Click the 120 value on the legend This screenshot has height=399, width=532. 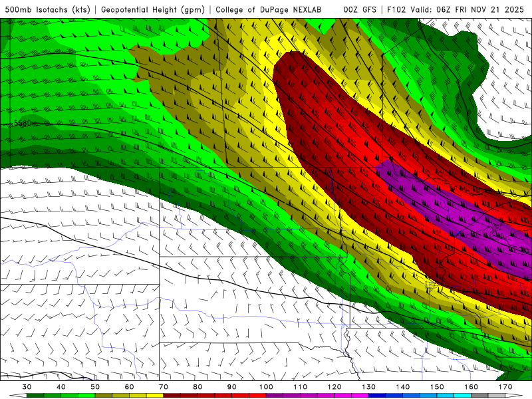click(x=334, y=387)
